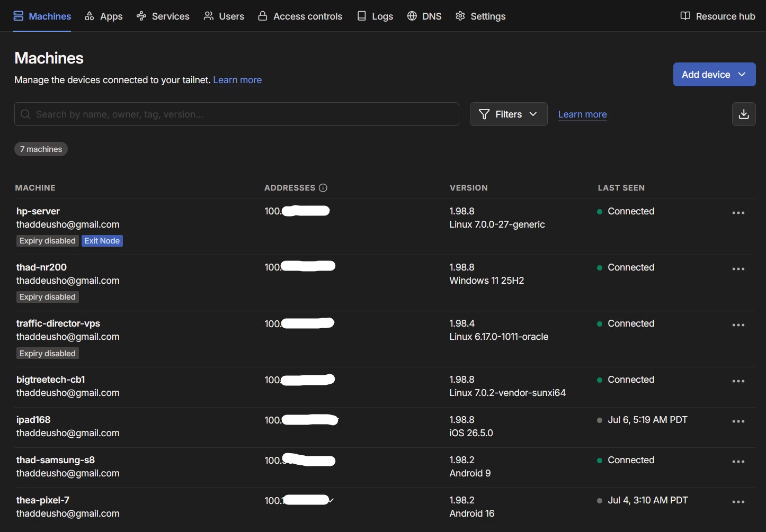Image resolution: width=766 pixels, height=532 pixels.
Task: Open the Apps tab
Action: click(x=104, y=16)
